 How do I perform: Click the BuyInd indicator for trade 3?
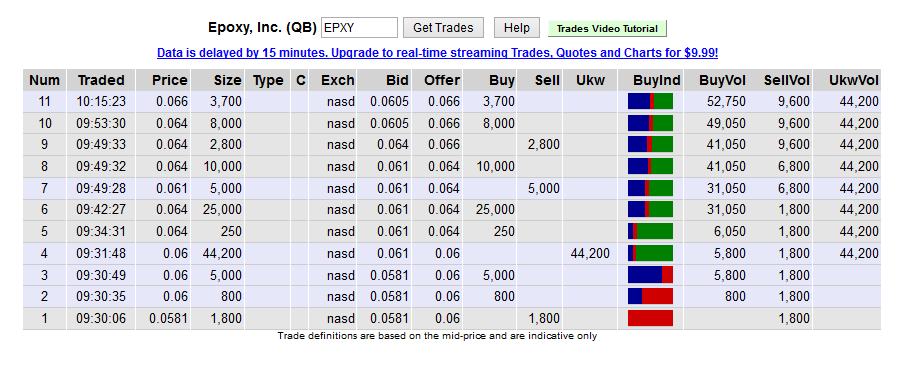coord(650,275)
